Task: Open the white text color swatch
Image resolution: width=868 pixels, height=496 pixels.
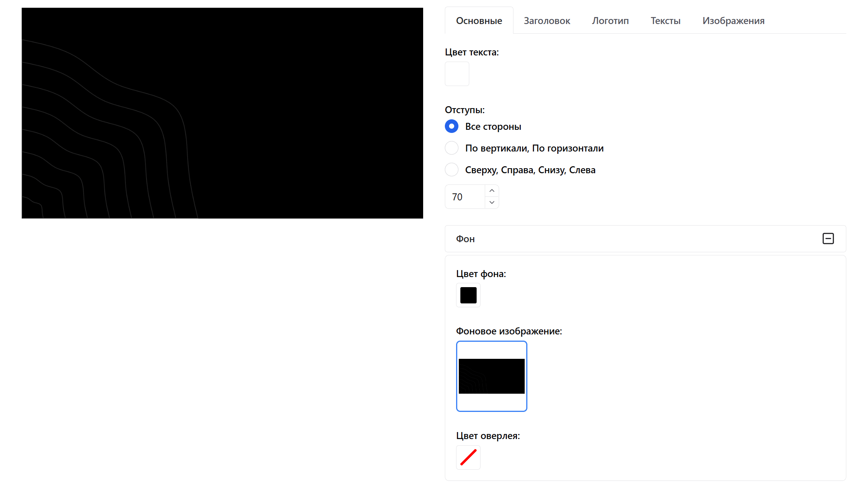Action: (457, 74)
